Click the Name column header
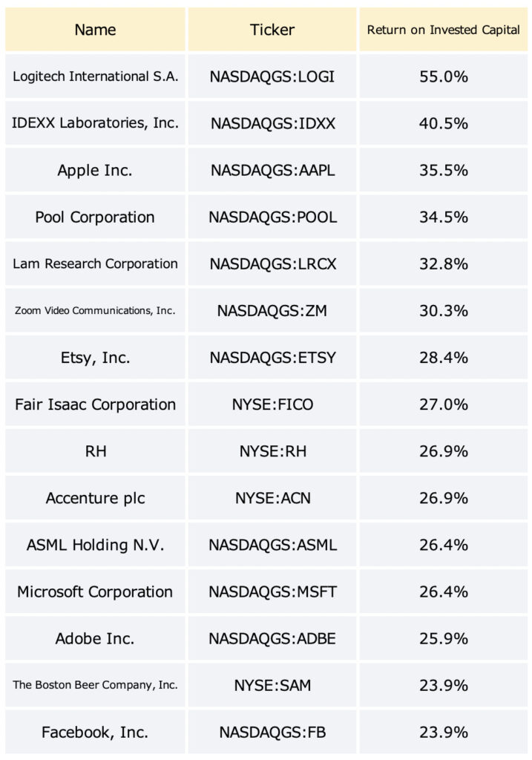This screenshot has width=532, height=760. click(x=95, y=30)
